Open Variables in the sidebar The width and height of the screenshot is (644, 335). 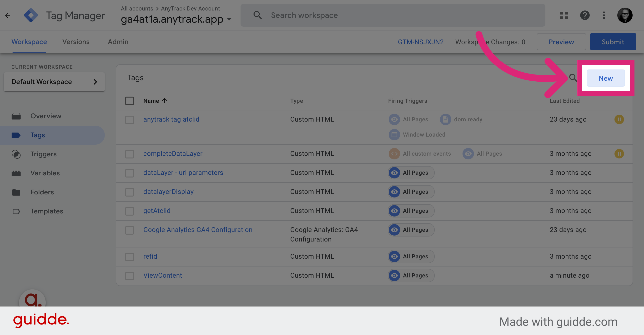point(52,173)
